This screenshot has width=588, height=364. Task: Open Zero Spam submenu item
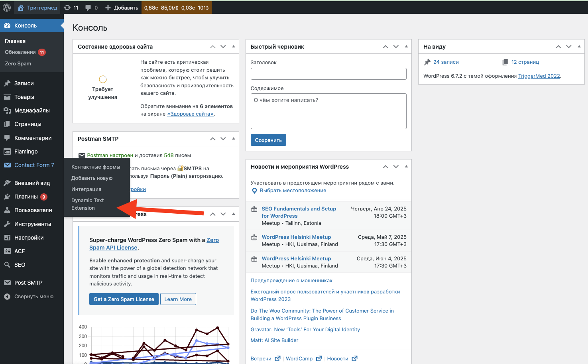(18, 63)
